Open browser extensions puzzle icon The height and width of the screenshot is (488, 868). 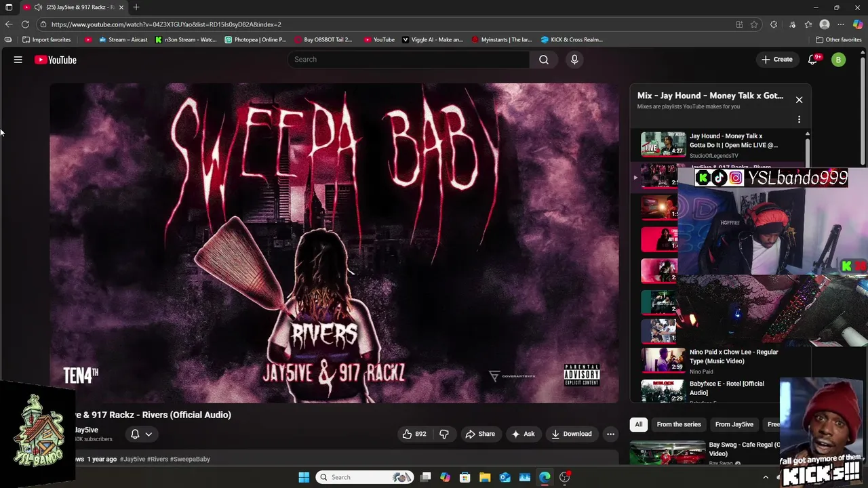pyautogui.click(x=774, y=24)
